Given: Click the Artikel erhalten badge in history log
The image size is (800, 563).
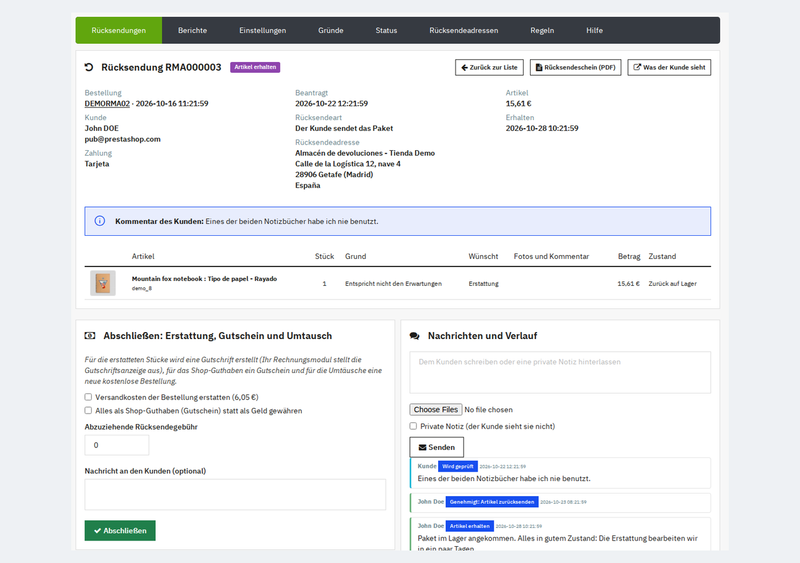Looking at the screenshot, I should (x=469, y=526).
